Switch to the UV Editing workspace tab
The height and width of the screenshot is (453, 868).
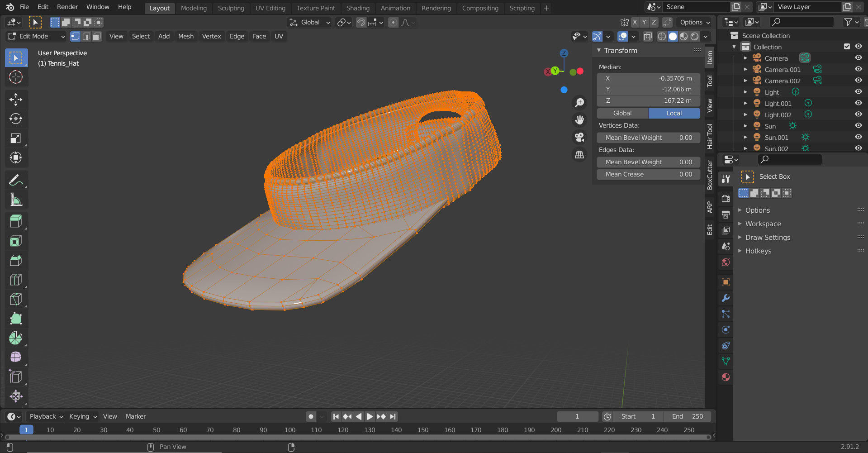[270, 8]
